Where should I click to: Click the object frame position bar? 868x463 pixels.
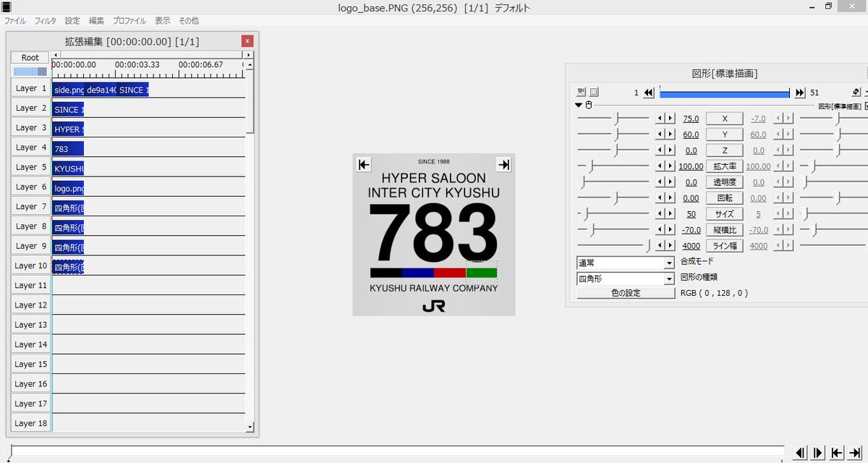point(725,93)
